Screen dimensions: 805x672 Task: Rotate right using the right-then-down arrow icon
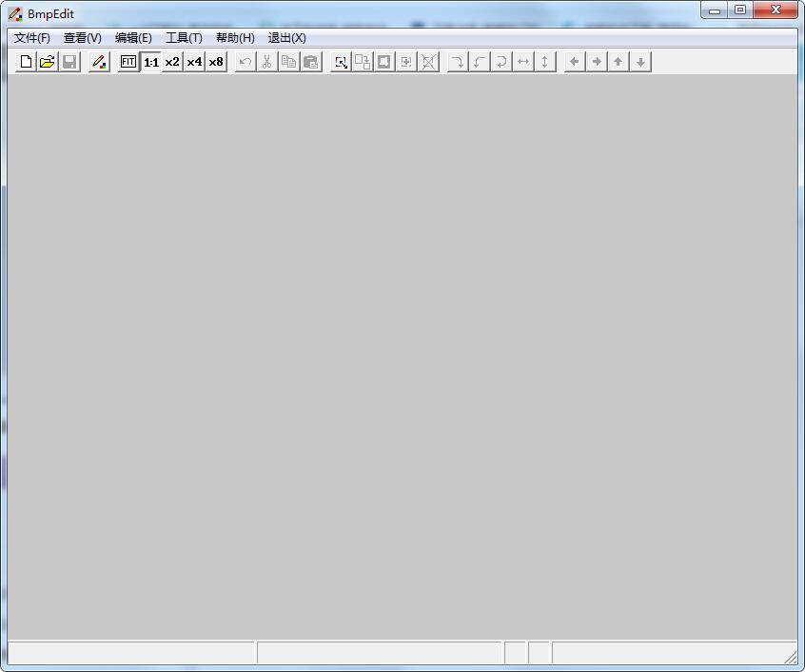coord(458,62)
